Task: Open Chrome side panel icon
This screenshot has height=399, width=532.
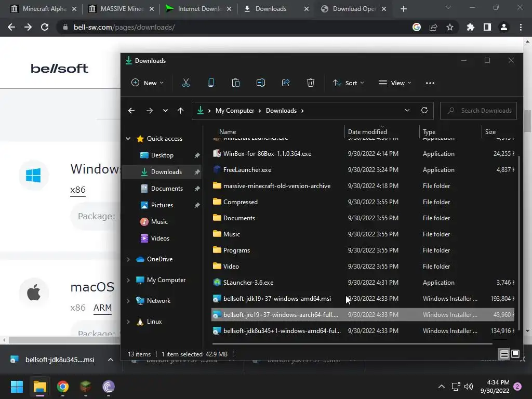Action: pos(487,27)
